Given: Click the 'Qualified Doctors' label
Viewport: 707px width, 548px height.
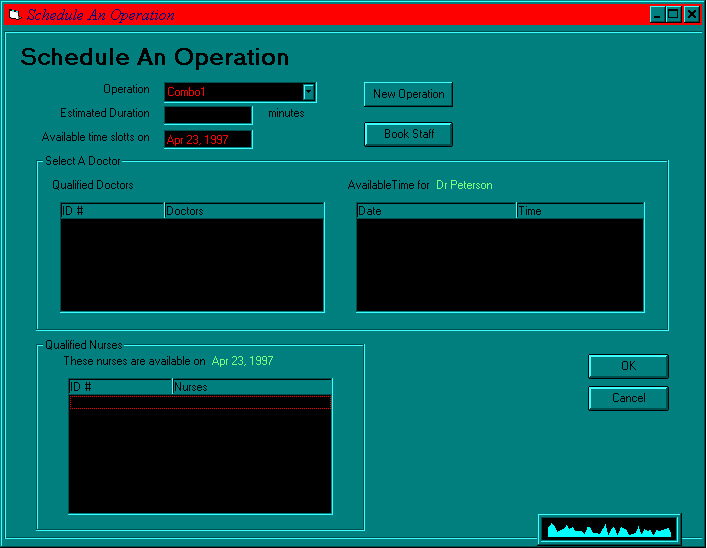Looking at the screenshot, I should [92, 185].
